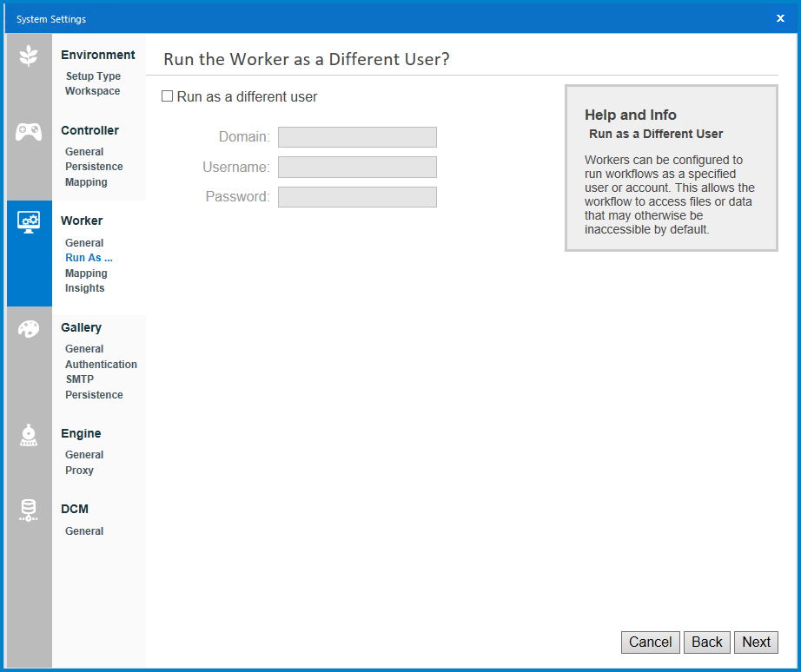Select the Environment leaf icon in sidebar
801x672 pixels.
(29, 55)
